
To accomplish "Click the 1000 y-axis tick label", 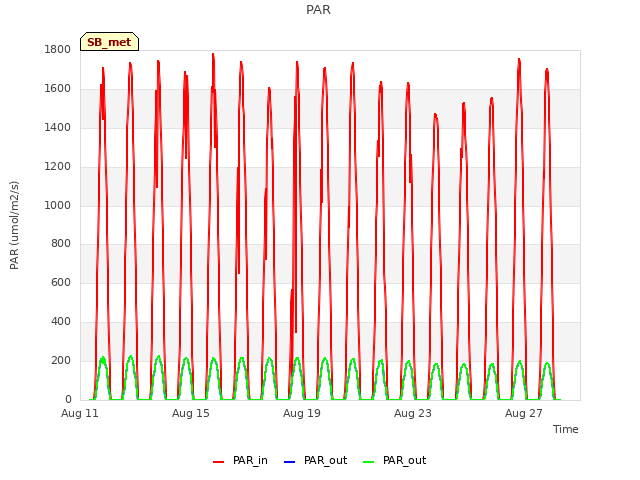I will point(58,205).
